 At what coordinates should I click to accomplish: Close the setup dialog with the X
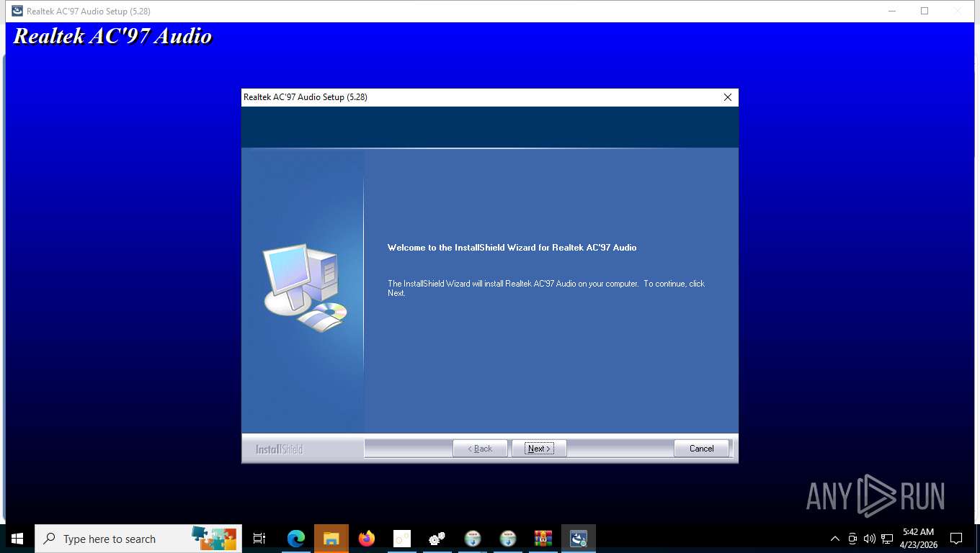[727, 97]
